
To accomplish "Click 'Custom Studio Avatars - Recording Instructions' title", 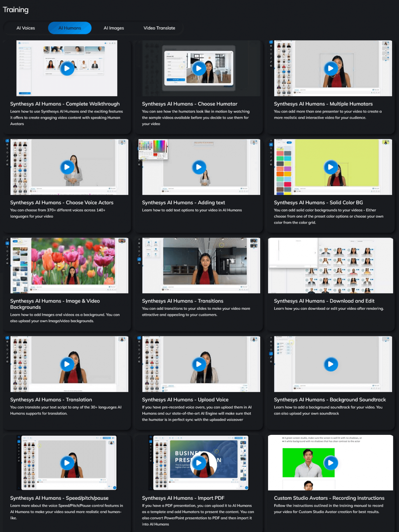I will [329, 498].
